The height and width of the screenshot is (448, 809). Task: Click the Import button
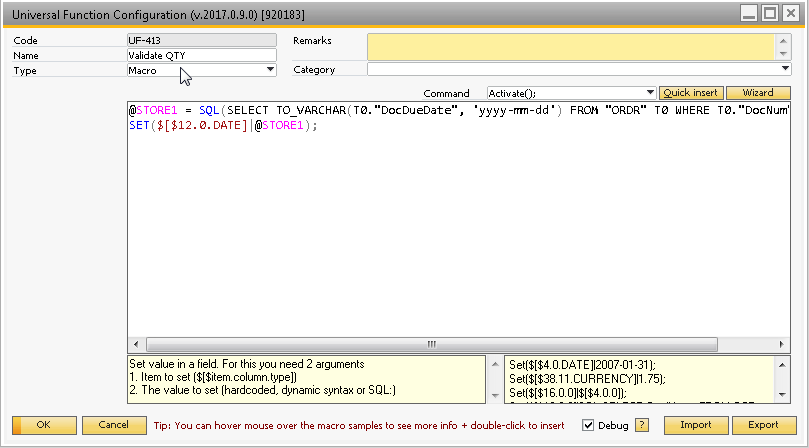696,425
